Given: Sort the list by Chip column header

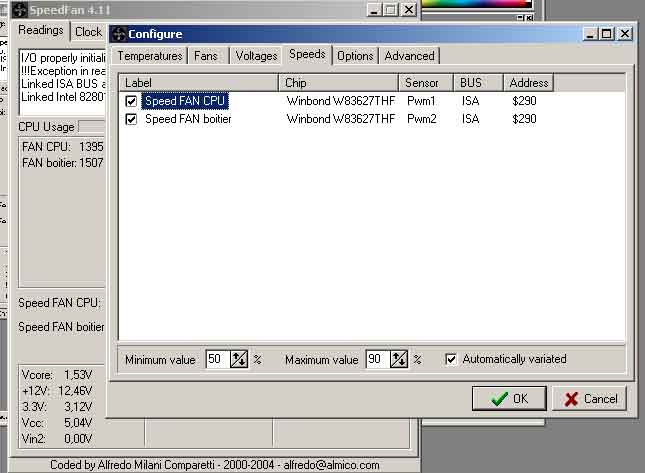Looking at the screenshot, I should 339,82.
